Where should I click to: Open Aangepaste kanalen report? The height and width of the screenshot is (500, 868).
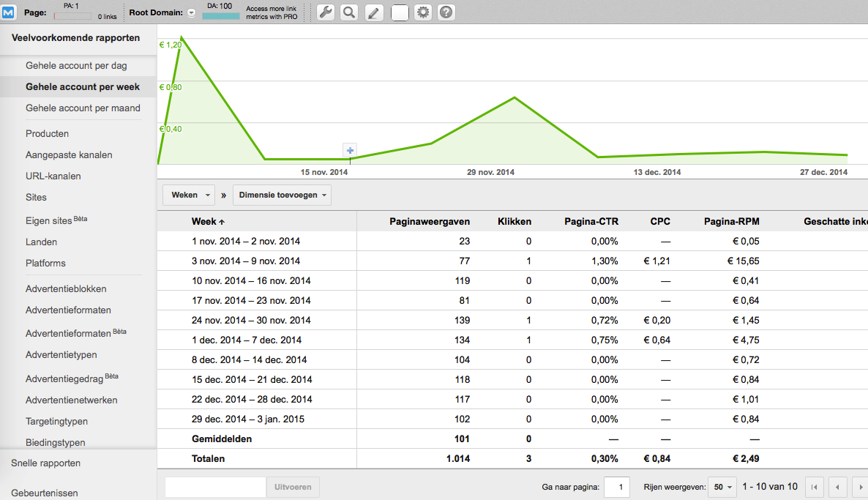pos(69,155)
